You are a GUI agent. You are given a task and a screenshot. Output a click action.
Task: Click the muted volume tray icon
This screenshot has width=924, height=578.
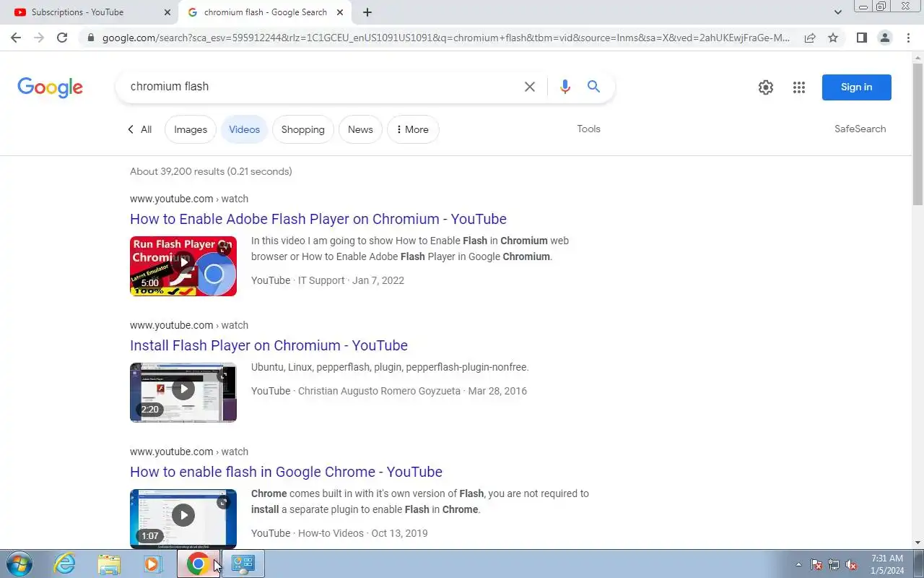pos(852,565)
